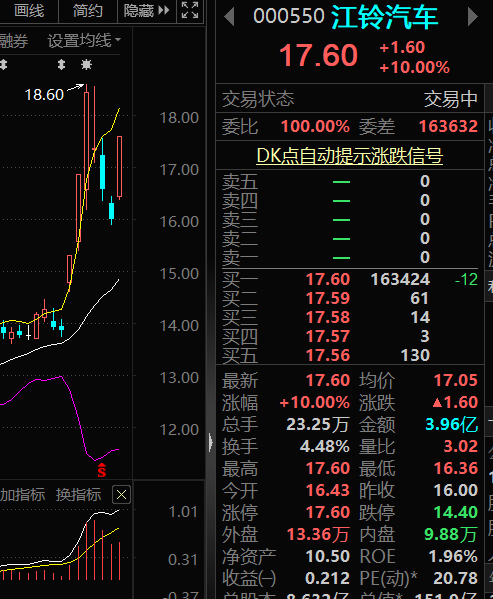Viewport: 493px width, 599px height.
Task: Click 外盘 value 13.36万
Action: click(x=318, y=534)
